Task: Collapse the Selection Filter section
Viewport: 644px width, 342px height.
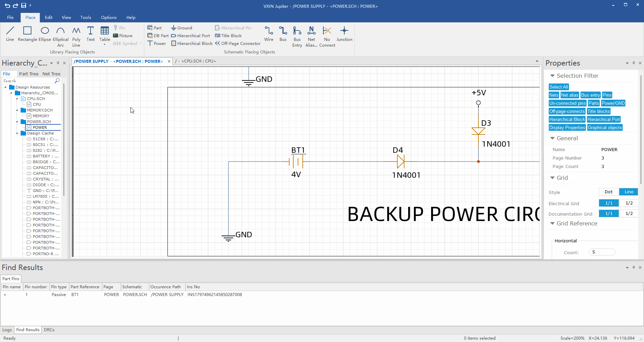Action: coord(552,76)
